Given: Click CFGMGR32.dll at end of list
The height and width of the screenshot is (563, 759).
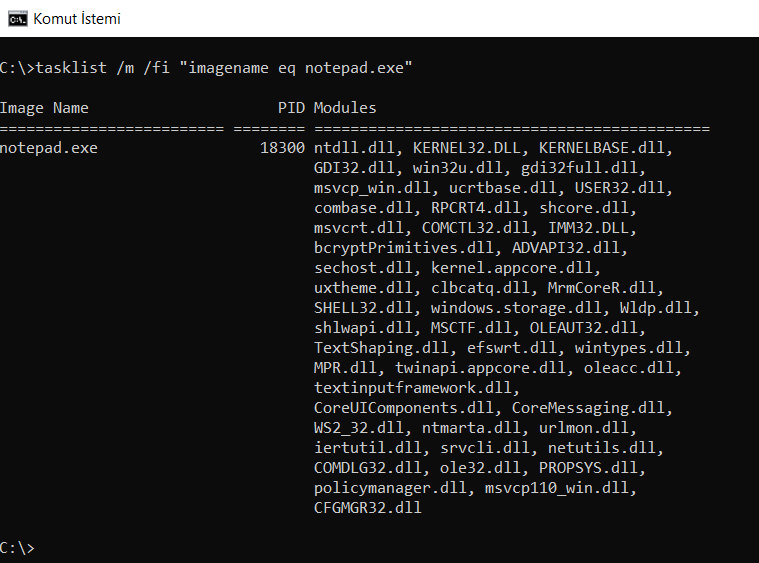Looking at the screenshot, I should tap(368, 508).
